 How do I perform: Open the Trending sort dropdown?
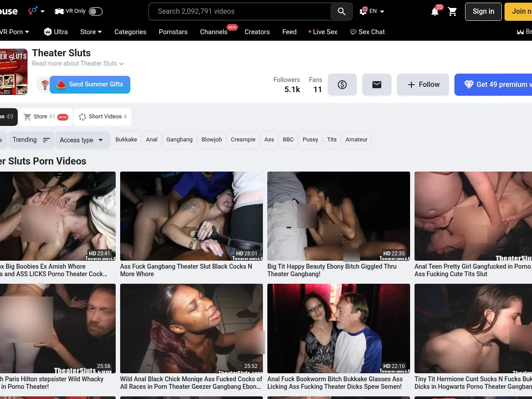tap(31, 140)
